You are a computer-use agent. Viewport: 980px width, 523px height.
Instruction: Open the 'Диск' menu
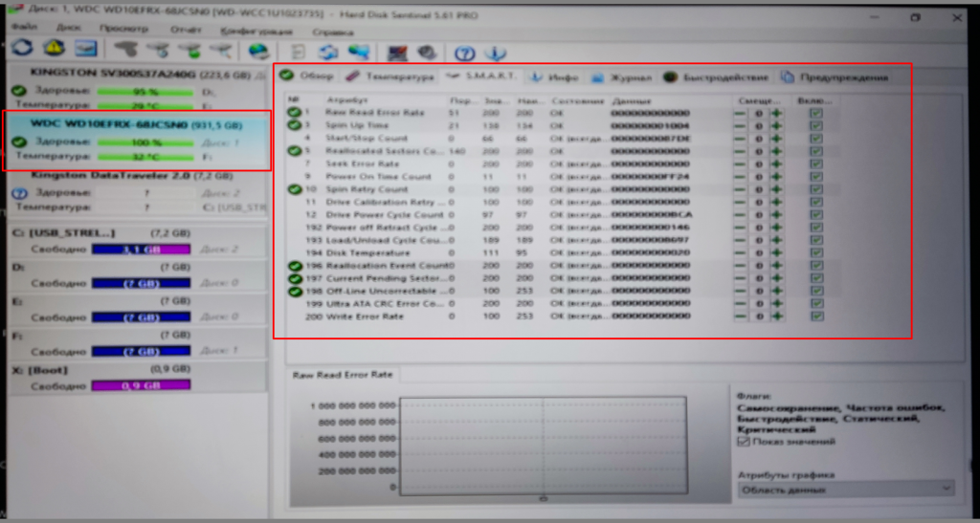point(68,28)
